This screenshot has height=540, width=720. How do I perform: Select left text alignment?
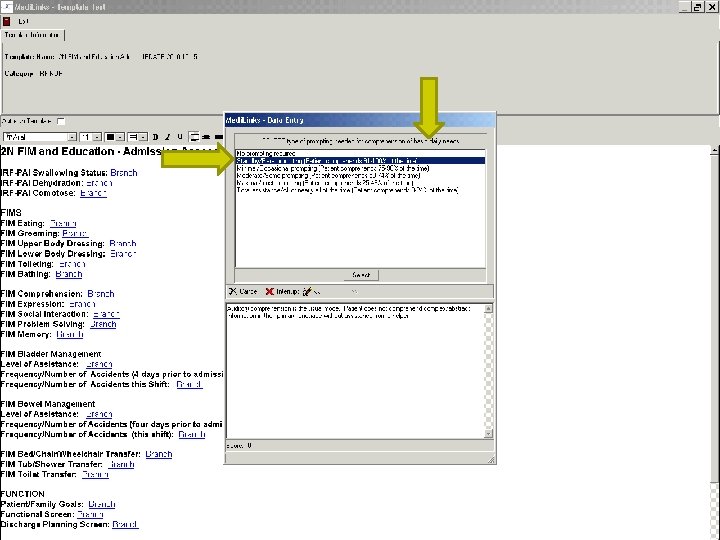click(x=195, y=137)
